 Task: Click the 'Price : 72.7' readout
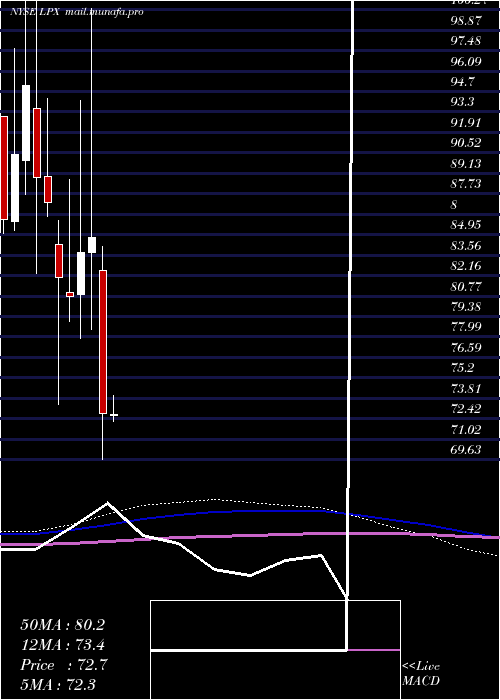62,665
